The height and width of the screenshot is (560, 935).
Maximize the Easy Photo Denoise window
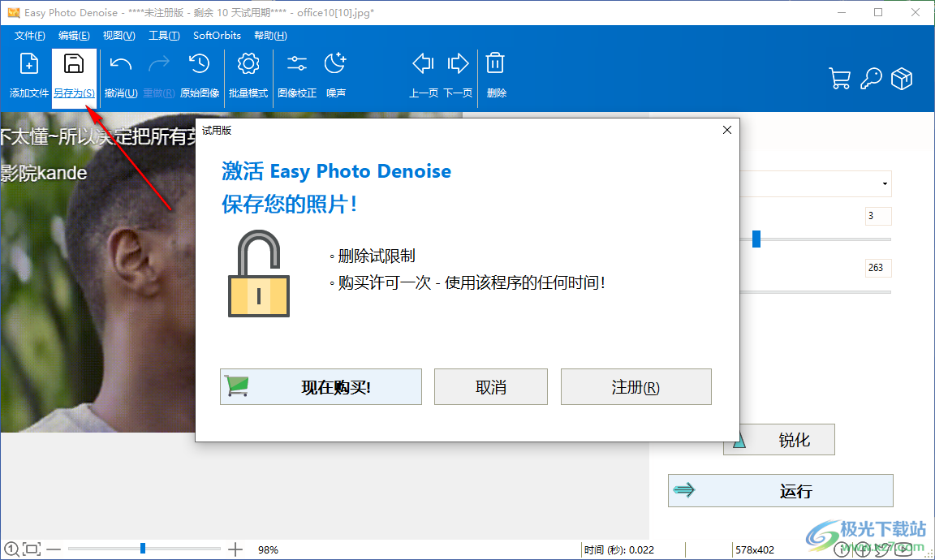877,12
